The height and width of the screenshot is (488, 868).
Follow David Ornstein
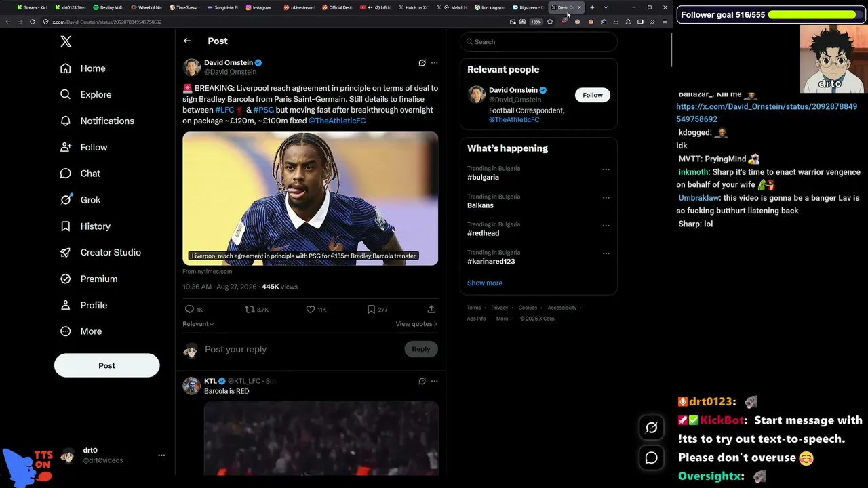pos(593,95)
